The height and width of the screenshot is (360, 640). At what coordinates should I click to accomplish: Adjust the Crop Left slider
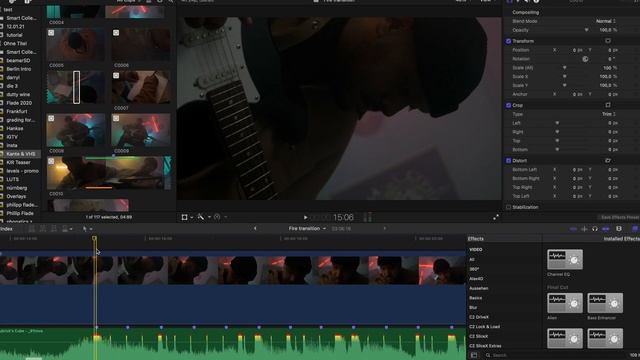point(557,123)
